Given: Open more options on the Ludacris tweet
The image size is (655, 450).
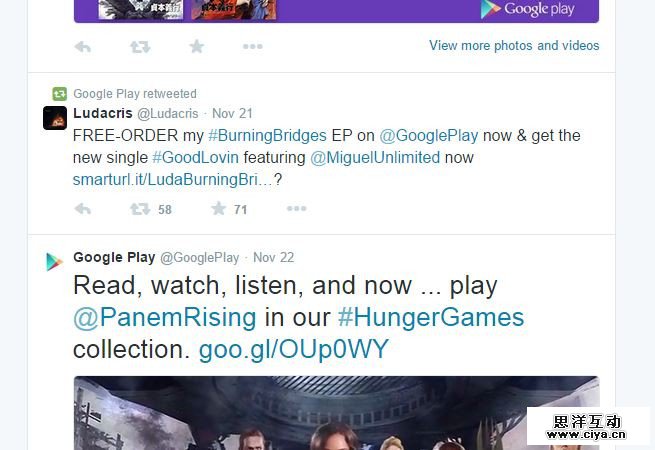Looking at the screenshot, I should (297, 208).
